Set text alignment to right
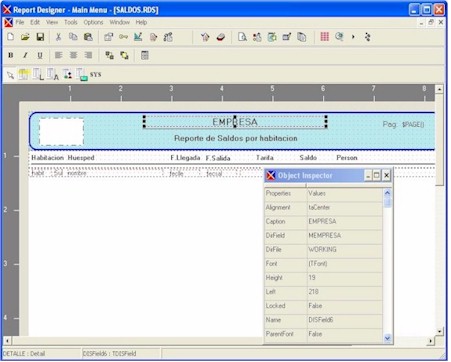The width and height of the screenshot is (451, 362). tap(88, 55)
